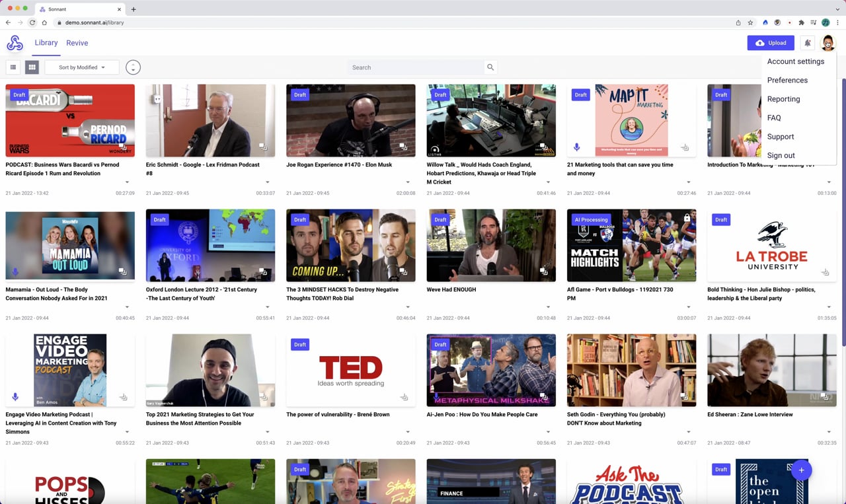Click comments icon on Oxford Lecture thumbnail
The width and height of the screenshot is (846, 504).
tap(263, 271)
